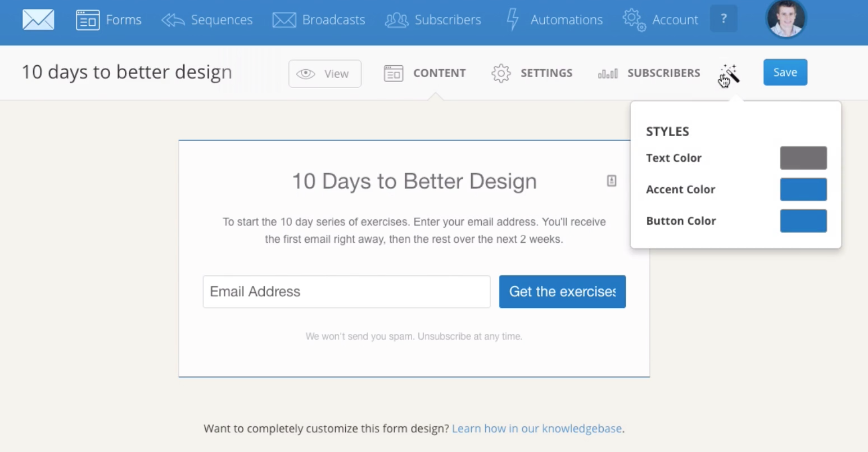Open the knowledgebase link
868x452 pixels.
pyautogui.click(x=537, y=428)
